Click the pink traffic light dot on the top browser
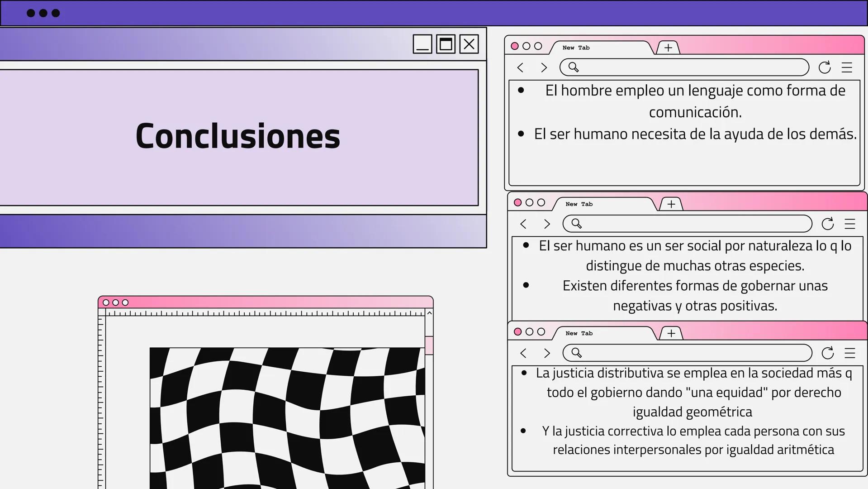Viewport: 868px width, 489px height. [516, 46]
